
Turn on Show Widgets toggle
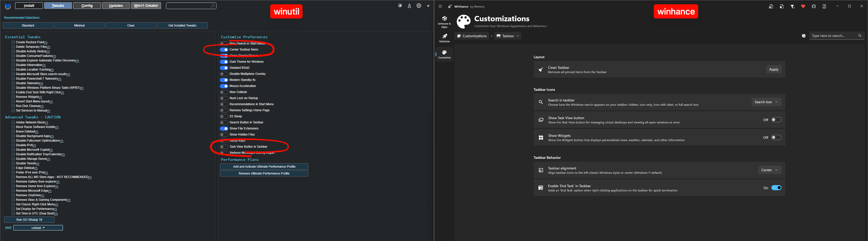[776, 137]
